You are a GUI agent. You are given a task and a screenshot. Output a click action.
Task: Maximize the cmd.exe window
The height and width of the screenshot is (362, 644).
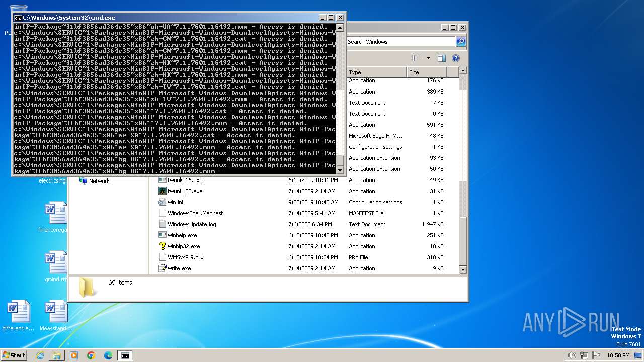tap(331, 18)
